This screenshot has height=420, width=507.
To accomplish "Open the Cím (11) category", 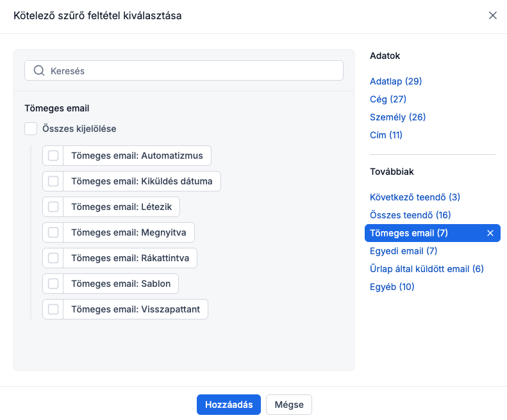I will pos(386,135).
